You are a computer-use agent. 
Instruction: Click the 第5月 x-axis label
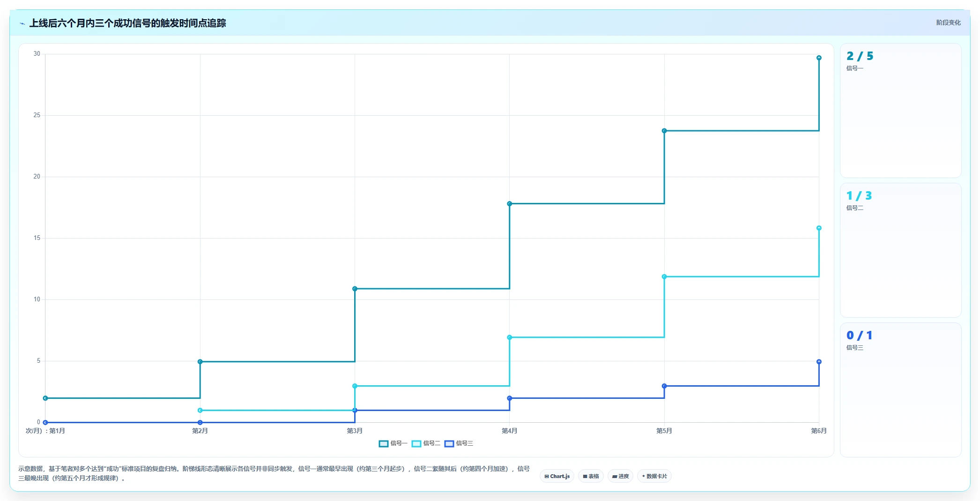tap(664, 431)
